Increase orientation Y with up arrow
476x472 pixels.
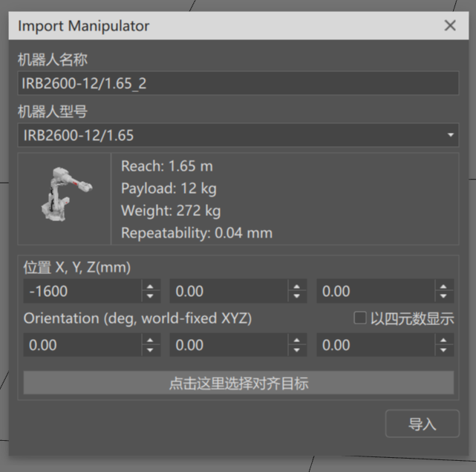[x=297, y=340]
